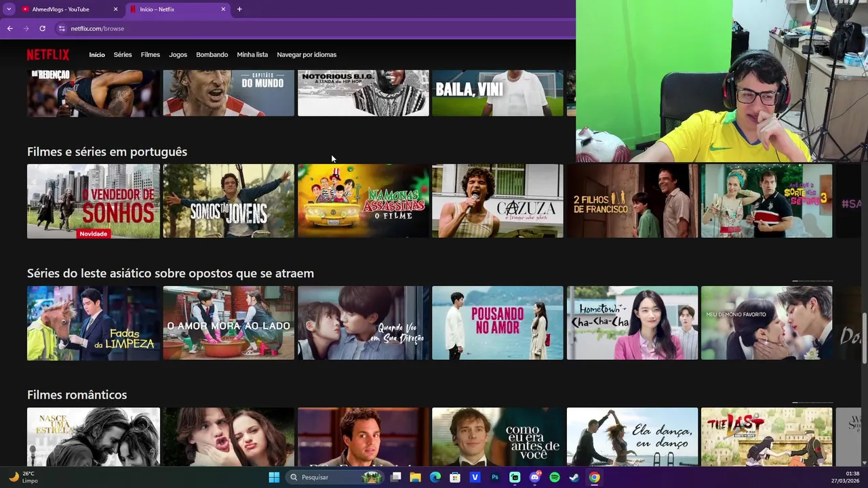Open the green streaming app icon on taskbar
This screenshot has height=488, width=868.
coord(515,477)
